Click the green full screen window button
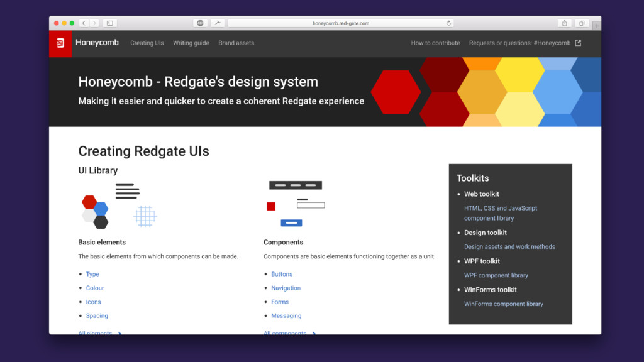644x362 pixels. (72, 23)
